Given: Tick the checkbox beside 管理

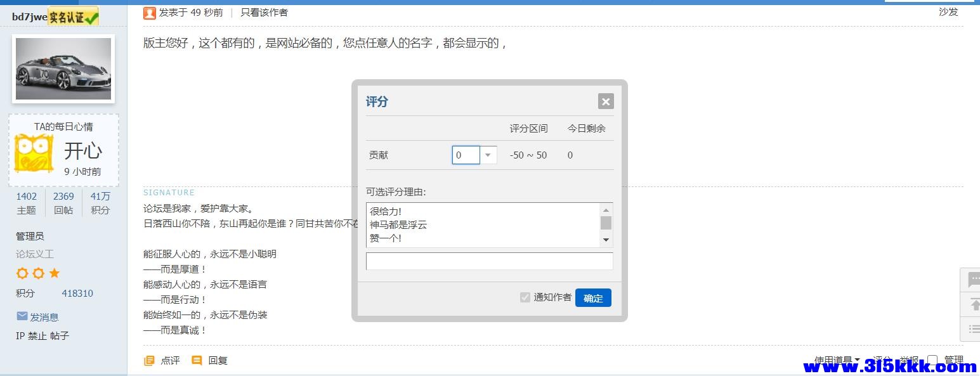Looking at the screenshot, I should click(932, 360).
